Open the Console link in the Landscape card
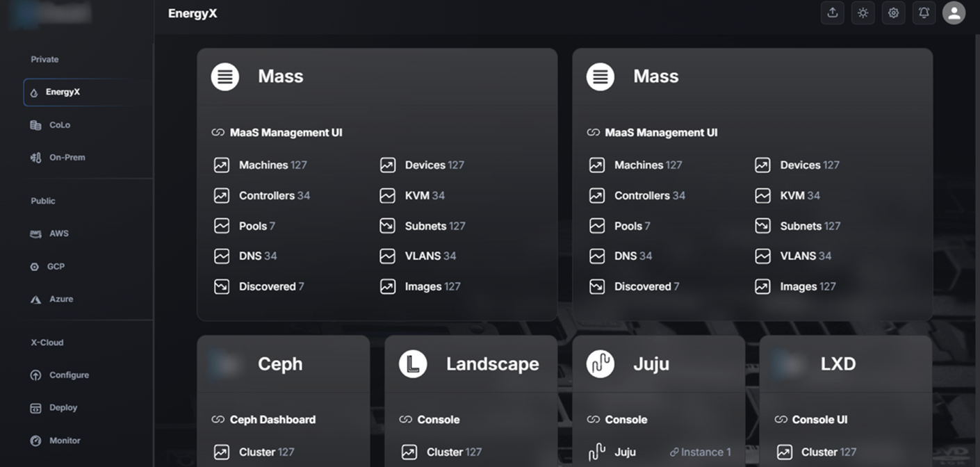980x467 pixels. tap(430, 420)
